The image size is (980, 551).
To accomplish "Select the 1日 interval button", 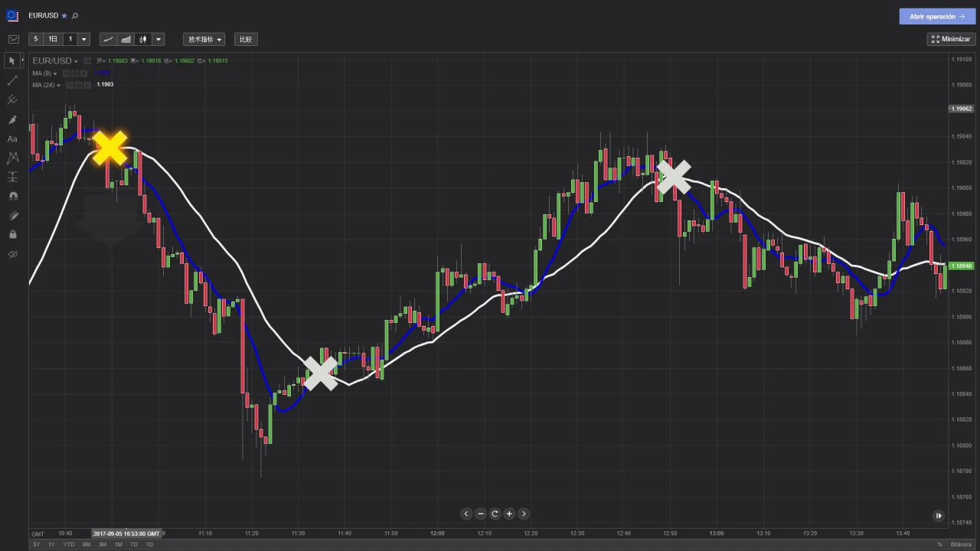I will (53, 39).
